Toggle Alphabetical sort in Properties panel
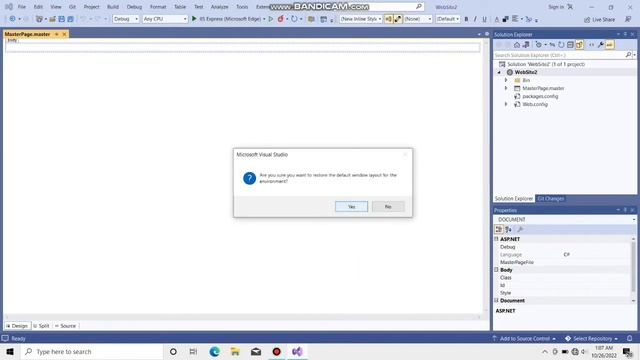The height and width of the screenshot is (360, 640). 509,229
